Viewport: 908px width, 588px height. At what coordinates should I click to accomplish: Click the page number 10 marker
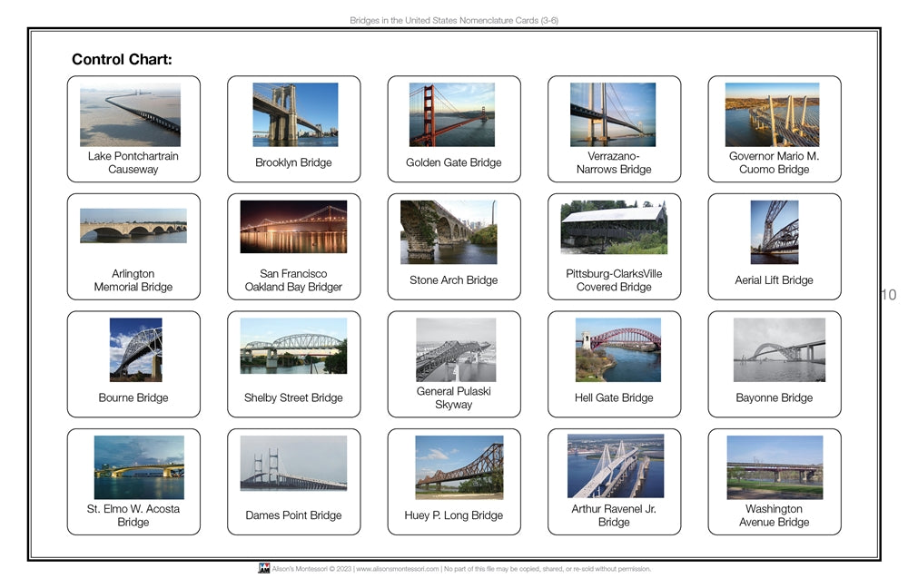(888, 294)
